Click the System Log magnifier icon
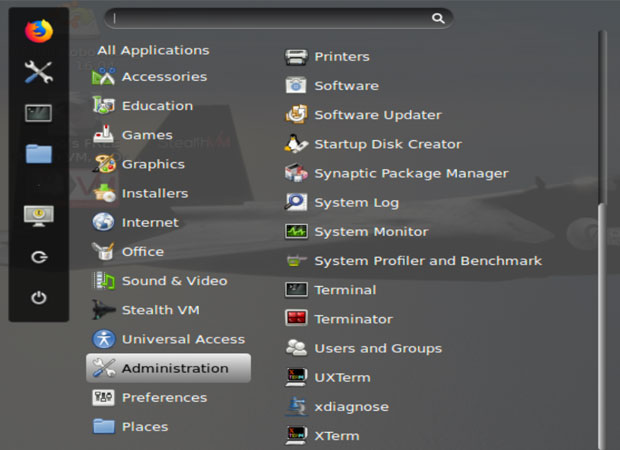Viewport: 620px width, 450px height. (296, 202)
